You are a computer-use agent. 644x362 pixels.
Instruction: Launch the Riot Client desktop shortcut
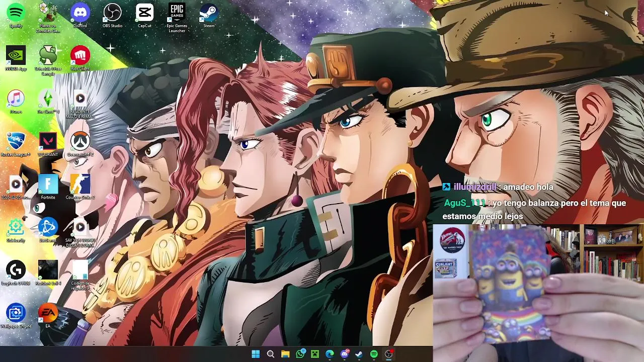80,59
